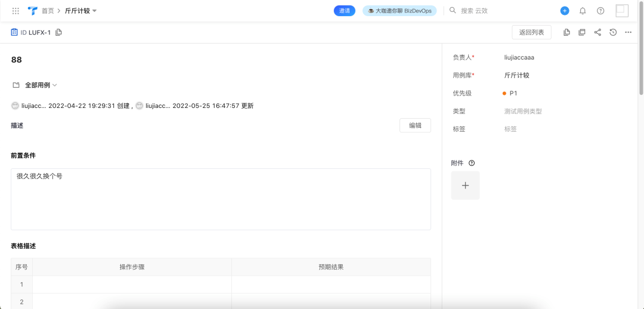Open the app grid launcher icon
The height and width of the screenshot is (309, 644).
16,11
